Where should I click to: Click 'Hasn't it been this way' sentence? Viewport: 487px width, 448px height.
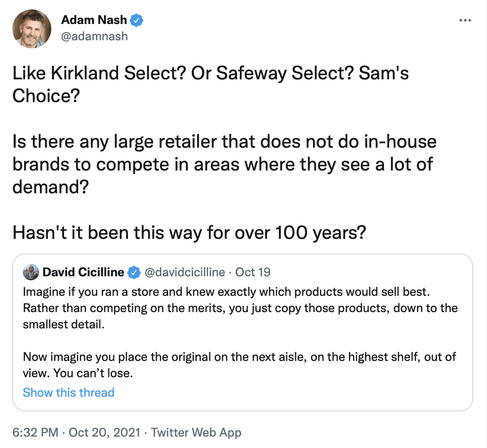[x=189, y=233]
